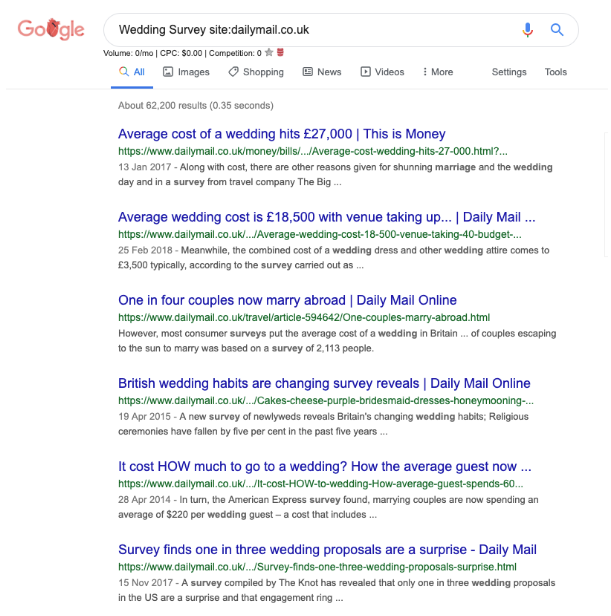The width and height of the screenshot is (611, 616).
Task: Open search Tools options
Action: pyautogui.click(x=556, y=72)
